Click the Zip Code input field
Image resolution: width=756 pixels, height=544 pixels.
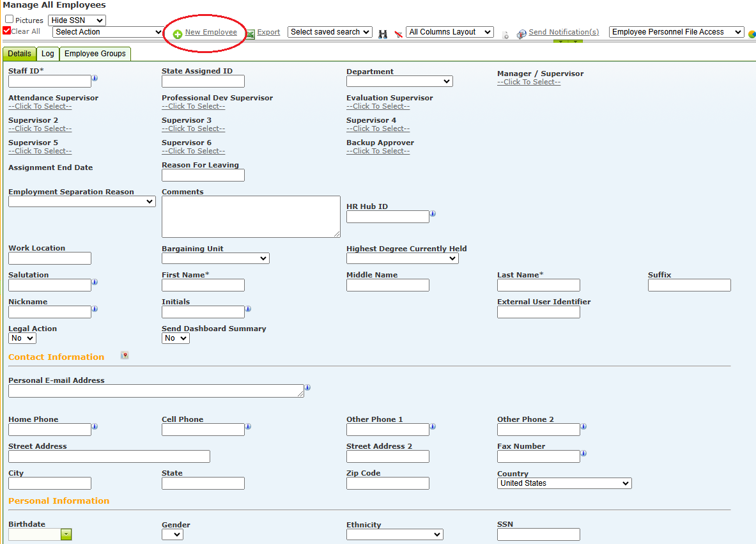point(388,483)
